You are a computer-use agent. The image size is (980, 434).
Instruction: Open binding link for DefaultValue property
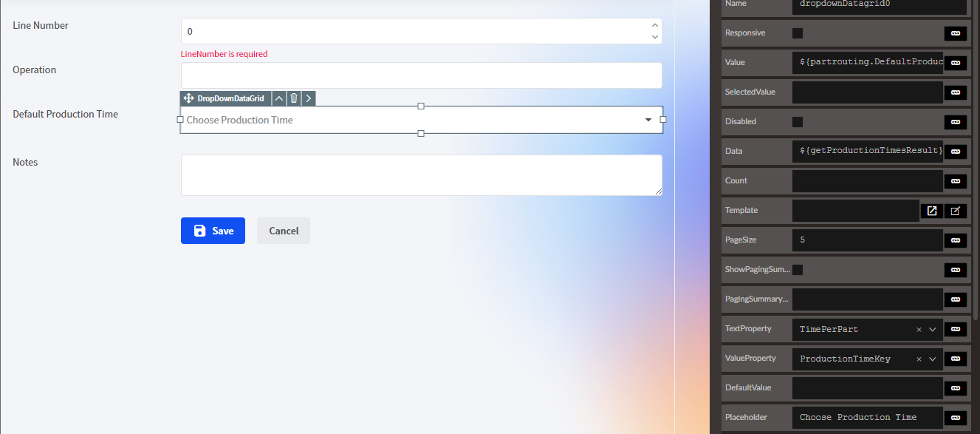pyautogui.click(x=955, y=388)
